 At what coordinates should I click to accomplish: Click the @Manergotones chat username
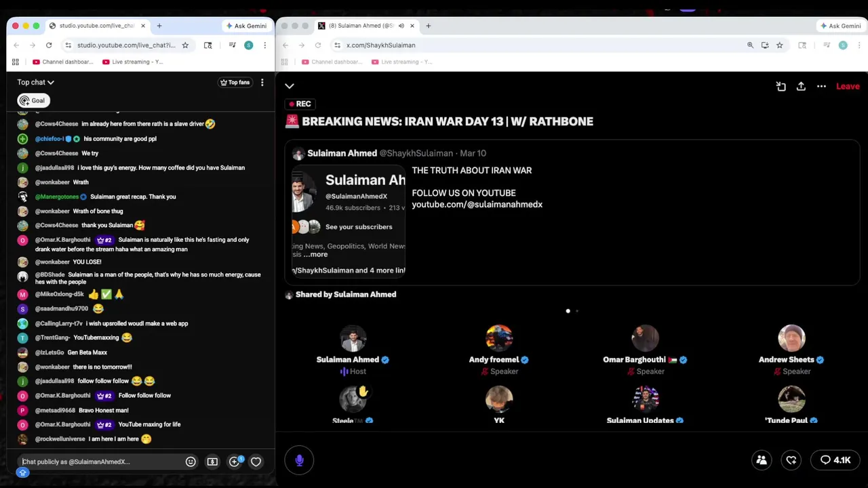(x=57, y=197)
